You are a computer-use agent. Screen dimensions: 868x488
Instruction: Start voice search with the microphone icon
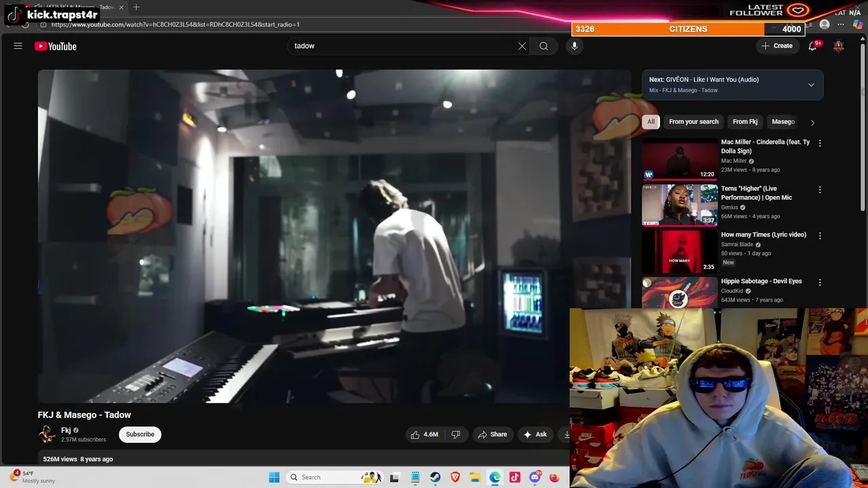(x=574, y=46)
